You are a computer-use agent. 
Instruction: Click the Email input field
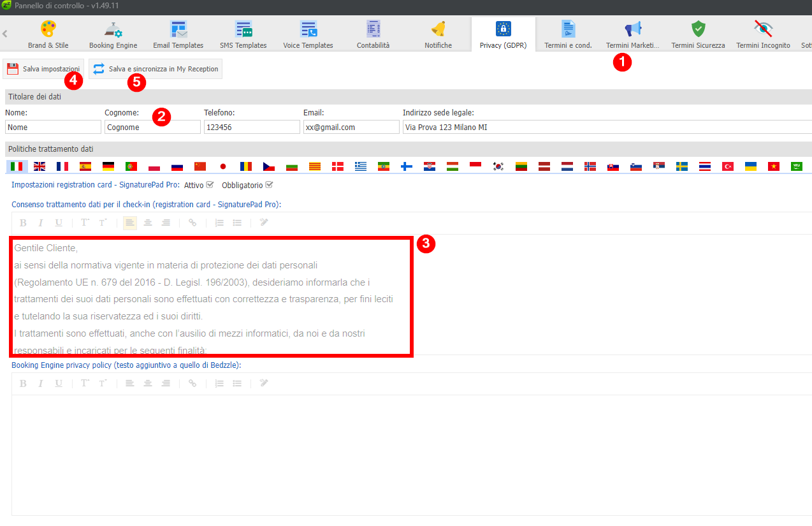351,127
